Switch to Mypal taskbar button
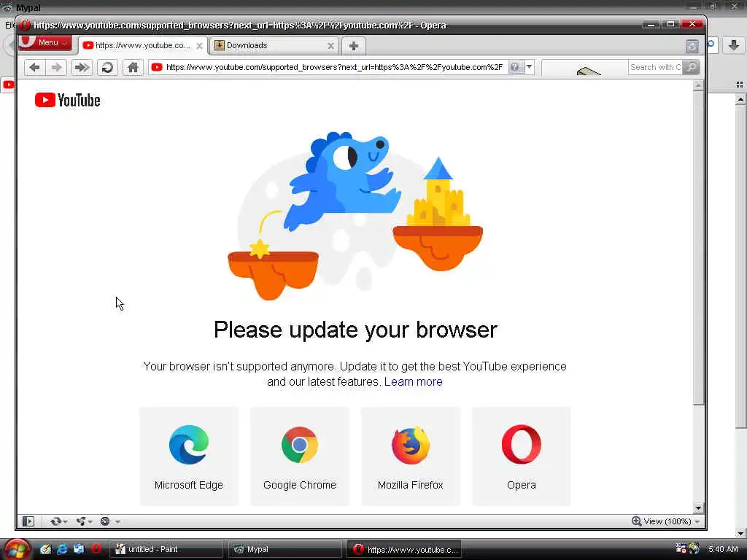The height and width of the screenshot is (560, 747). (285, 549)
